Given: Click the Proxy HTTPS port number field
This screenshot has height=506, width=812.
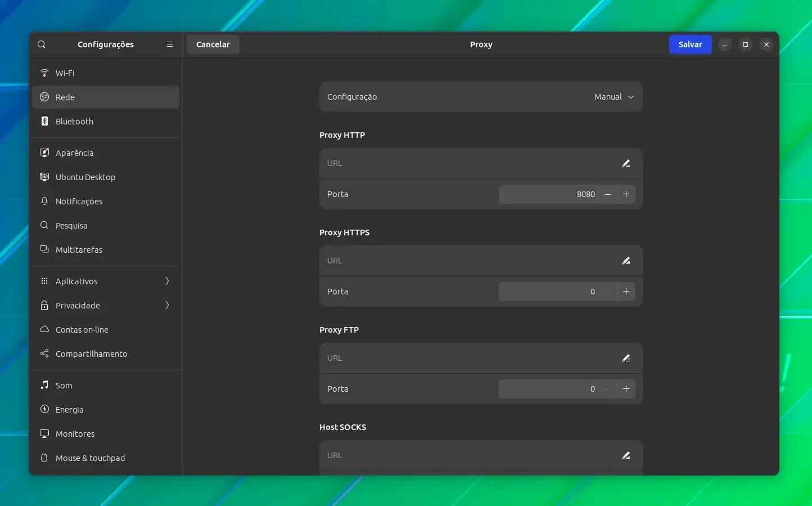Looking at the screenshot, I should click(548, 292).
